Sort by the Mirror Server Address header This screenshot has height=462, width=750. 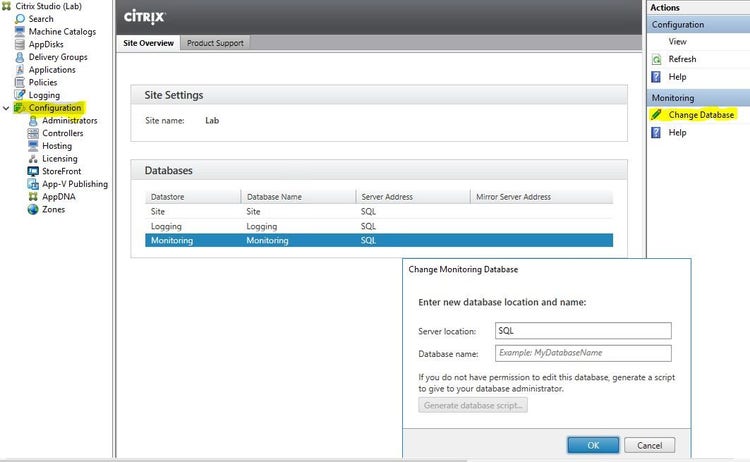coord(542,197)
